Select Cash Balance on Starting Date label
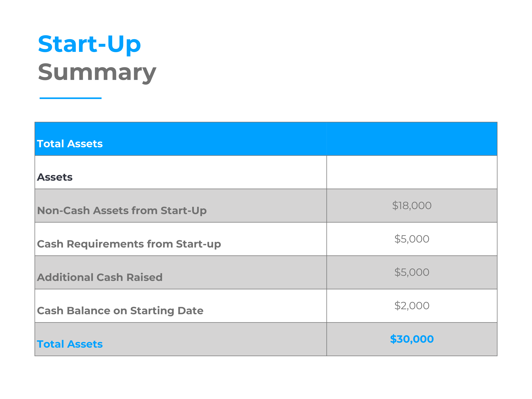This screenshot has width=532, height=399. [x=120, y=311]
